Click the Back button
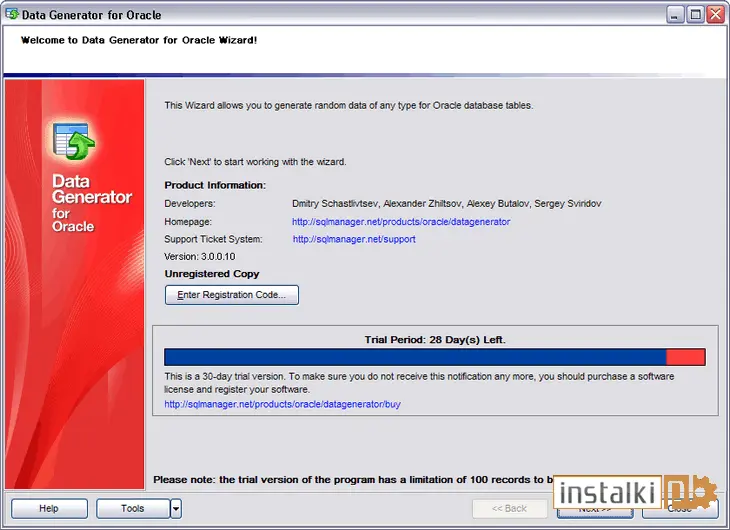Viewport: 730px width, 530px height. 509,508
